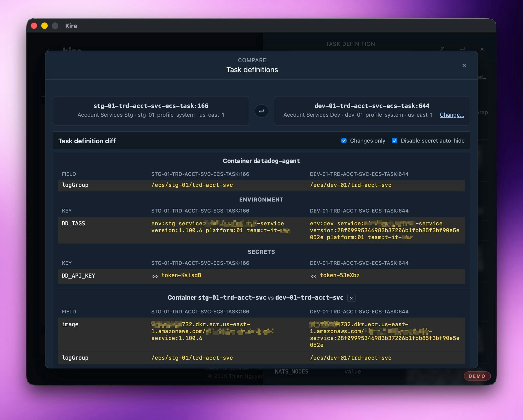Select the stg-01-trd-acct-svc-ecs-task:166 card
Screen dimensions: 523x420
[x=151, y=111]
